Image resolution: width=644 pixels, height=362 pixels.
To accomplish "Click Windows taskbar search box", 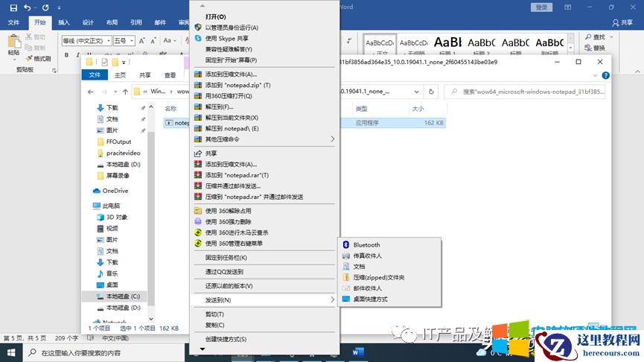I will (103, 352).
